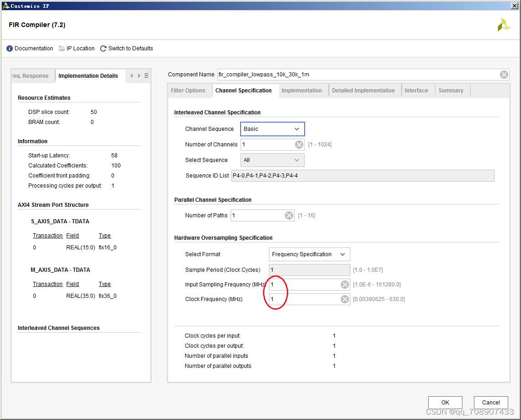Viewport: 521px width, 420px height.
Task: Switch to the Implementation tab
Action: [302, 91]
